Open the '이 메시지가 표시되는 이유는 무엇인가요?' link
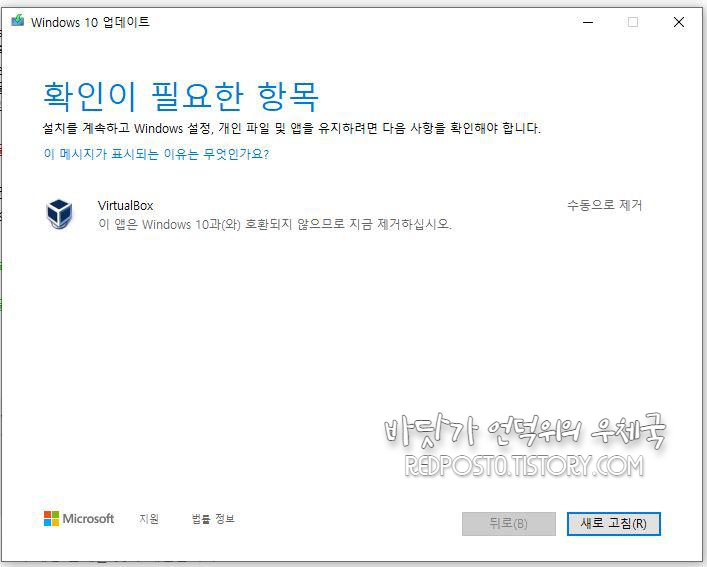Screen dimensions: 707x567 tap(156, 154)
